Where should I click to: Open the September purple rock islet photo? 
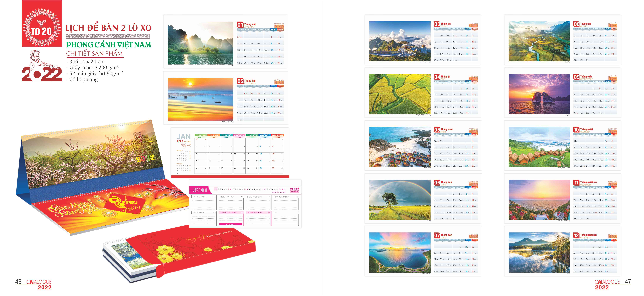[x=539, y=94]
